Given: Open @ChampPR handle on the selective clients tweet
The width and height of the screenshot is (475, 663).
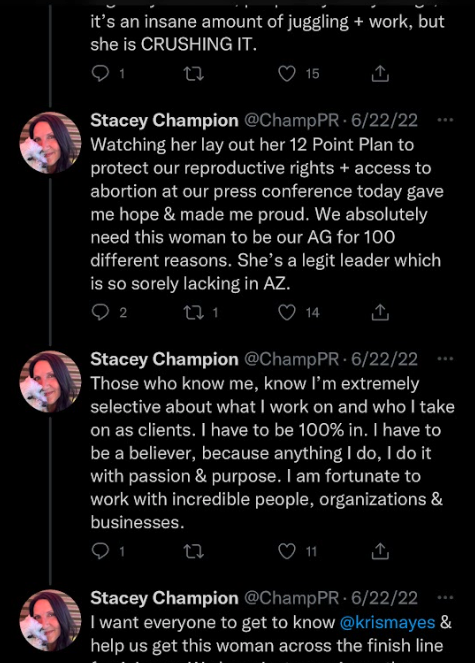Looking at the screenshot, I should [x=292, y=359].
